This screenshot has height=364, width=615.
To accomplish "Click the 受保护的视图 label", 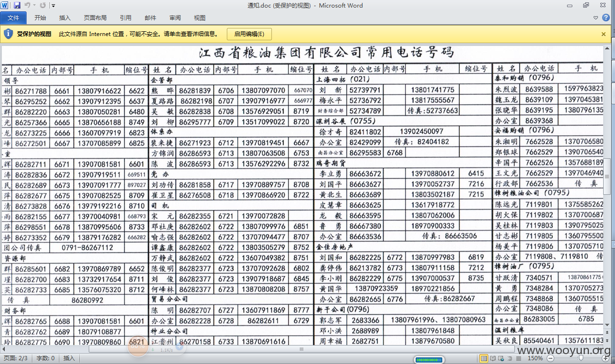I will point(34,34).
